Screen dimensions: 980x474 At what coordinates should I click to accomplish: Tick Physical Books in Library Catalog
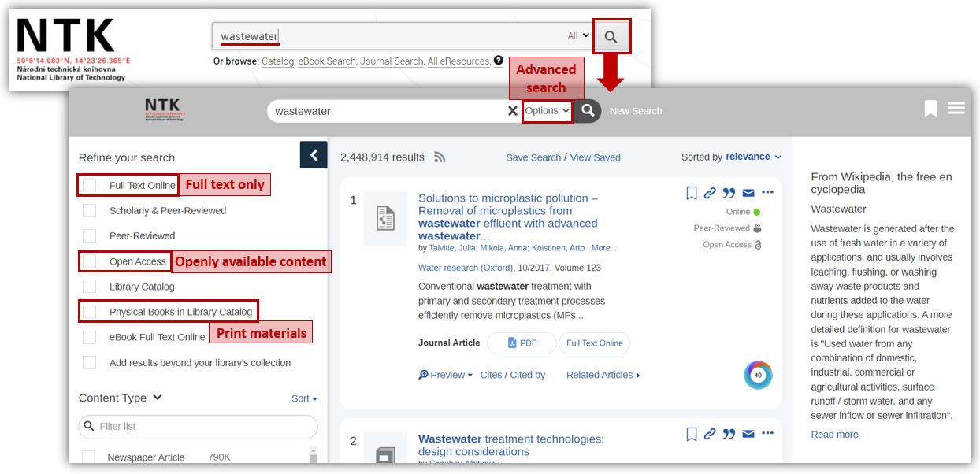click(90, 312)
